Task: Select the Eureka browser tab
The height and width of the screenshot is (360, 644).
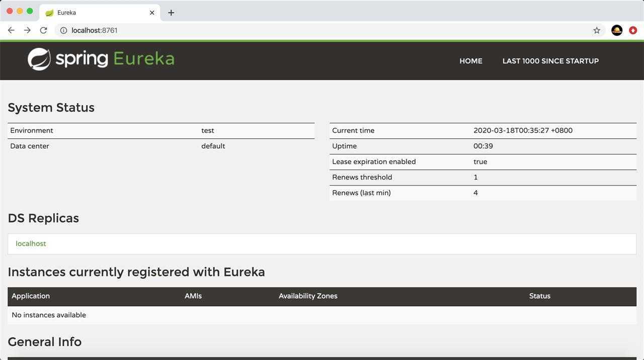Action: coord(100,13)
